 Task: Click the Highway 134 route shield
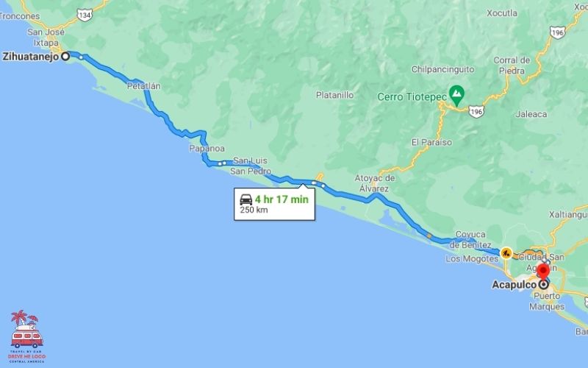pyautogui.click(x=85, y=15)
